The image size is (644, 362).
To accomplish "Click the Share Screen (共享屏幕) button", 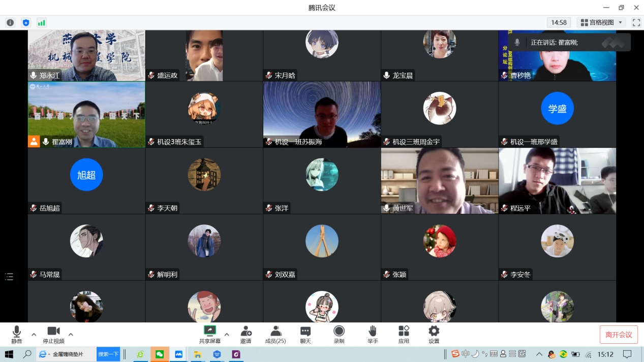I will 209,334.
